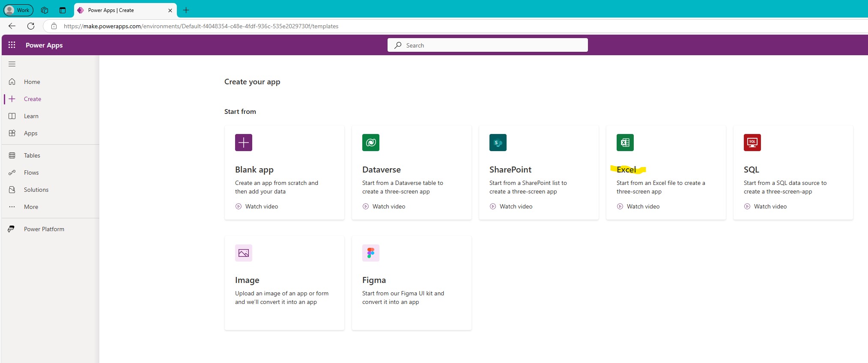Close the Power Apps Create tab

(170, 10)
